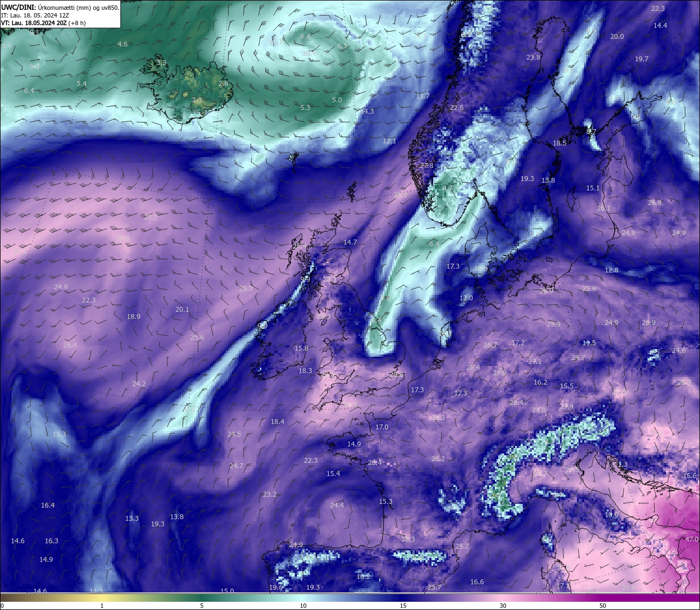The height and width of the screenshot is (610, 700).
Task: Click the 17.2 value over Germany
Action: [518, 342]
